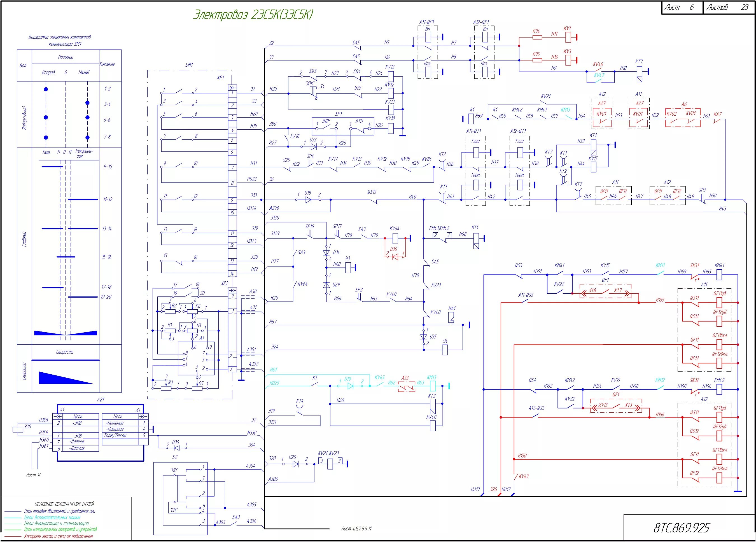756x542 pixels.
Task: Click the HA1 horn symbol
Action: tap(452, 318)
